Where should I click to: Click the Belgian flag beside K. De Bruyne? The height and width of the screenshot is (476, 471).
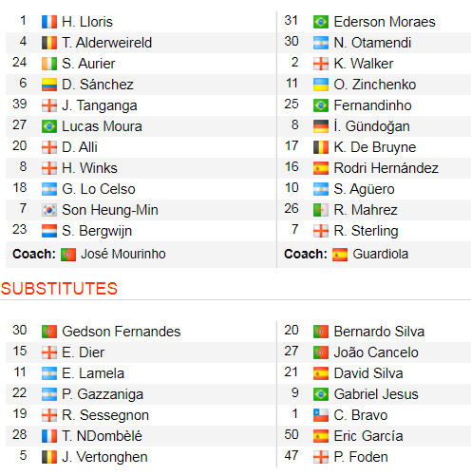(x=321, y=147)
